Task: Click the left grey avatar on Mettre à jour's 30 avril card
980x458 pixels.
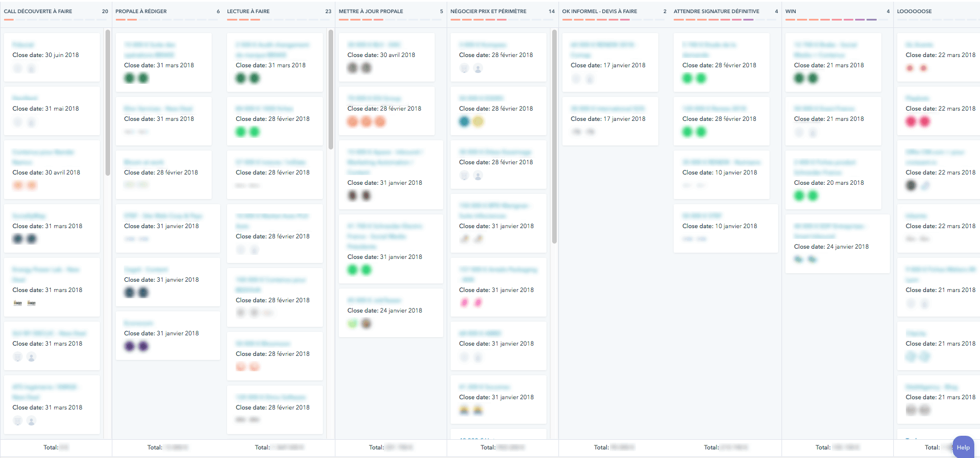Action: (353, 68)
